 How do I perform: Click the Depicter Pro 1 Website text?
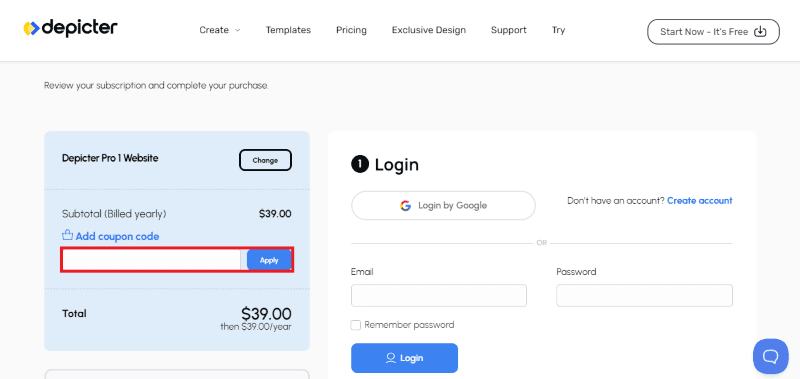coord(110,158)
